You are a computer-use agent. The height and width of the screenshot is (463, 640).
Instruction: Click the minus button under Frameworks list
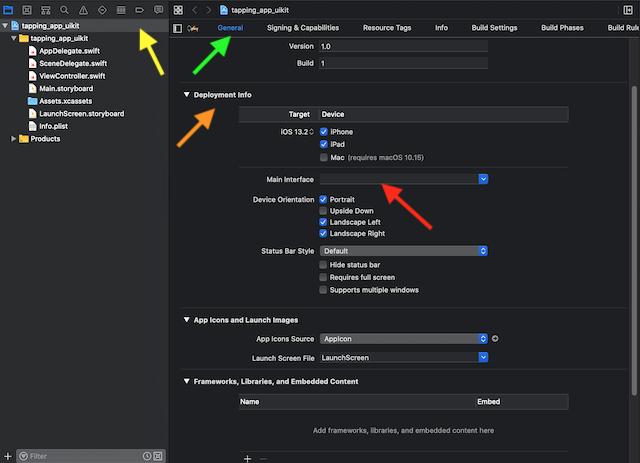263,459
